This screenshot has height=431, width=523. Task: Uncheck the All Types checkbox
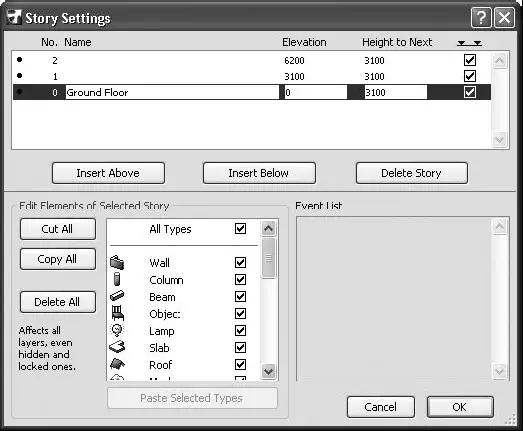[x=240, y=229]
